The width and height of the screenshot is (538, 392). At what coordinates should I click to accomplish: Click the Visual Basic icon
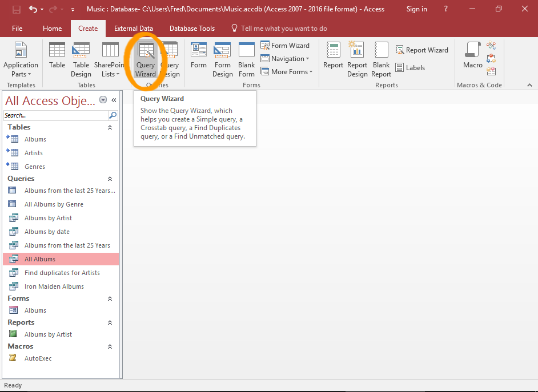pyautogui.click(x=491, y=71)
